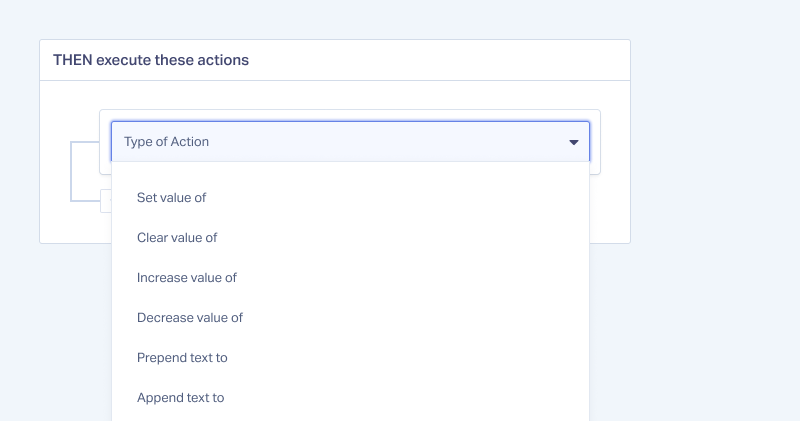This screenshot has height=421, width=800.
Task: Click the empty padding above 'Set value of'
Action: 350,170
